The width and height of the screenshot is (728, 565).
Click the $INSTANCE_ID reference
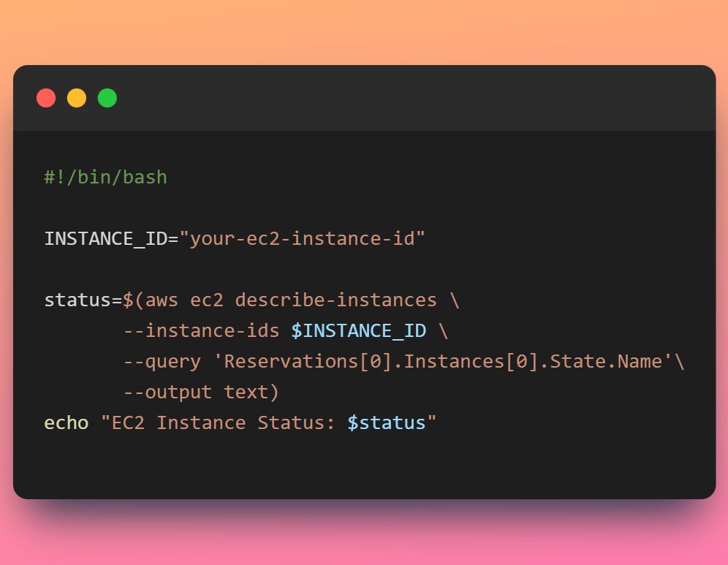point(358,330)
